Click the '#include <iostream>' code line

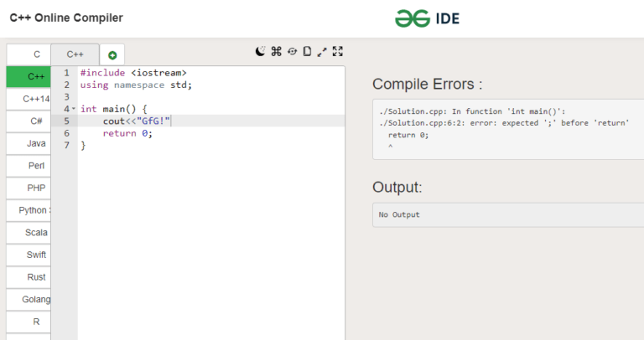(x=133, y=73)
